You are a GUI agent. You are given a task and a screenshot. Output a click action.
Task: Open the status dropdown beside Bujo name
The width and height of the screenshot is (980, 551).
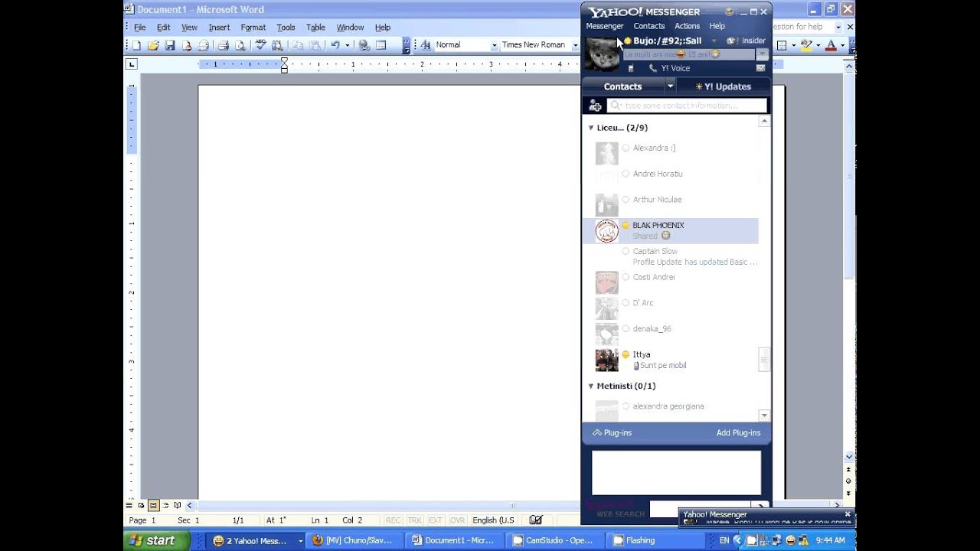pyautogui.click(x=714, y=41)
